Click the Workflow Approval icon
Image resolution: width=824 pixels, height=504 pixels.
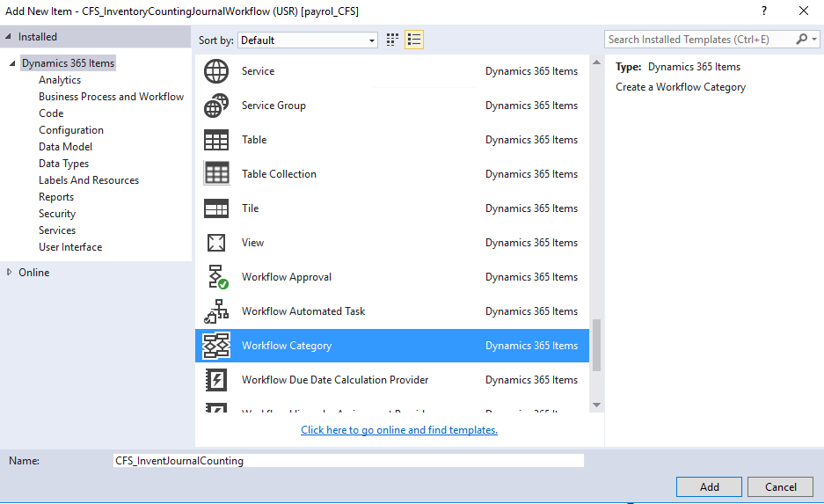click(x=217, y=277)
